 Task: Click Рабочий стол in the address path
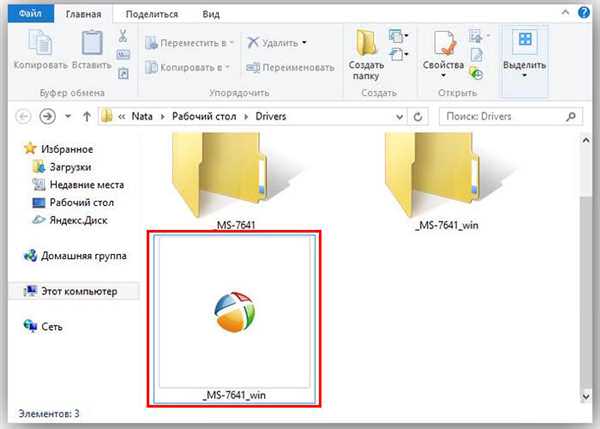coord(204,116)
